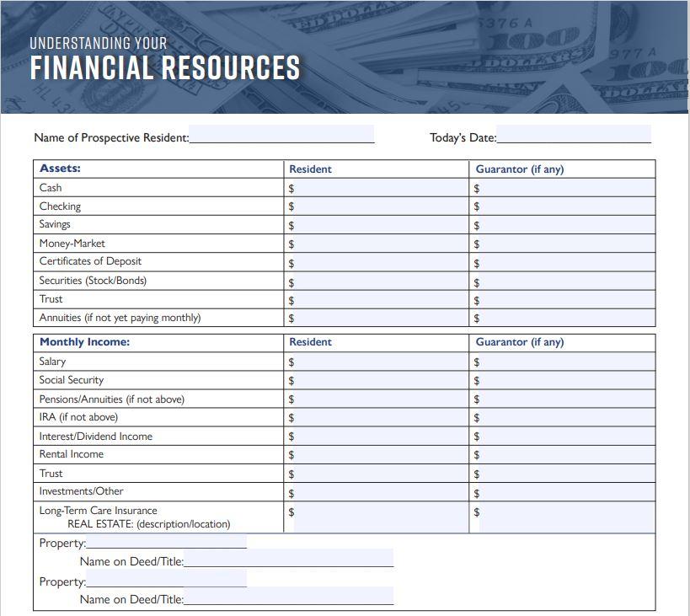The image size is (690, 616).
Task: Select Guarantor Certificates of Deposit field
Action: coord(567,262)
